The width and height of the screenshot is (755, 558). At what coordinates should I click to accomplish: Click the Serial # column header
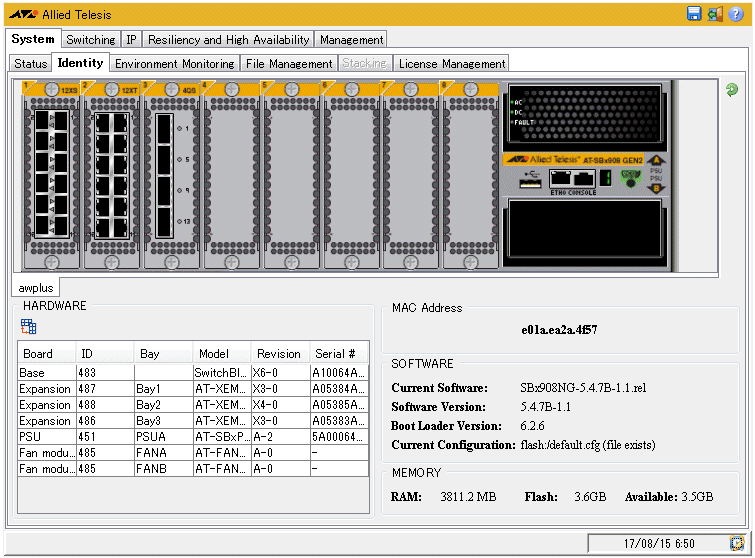[x=335, y=353]
